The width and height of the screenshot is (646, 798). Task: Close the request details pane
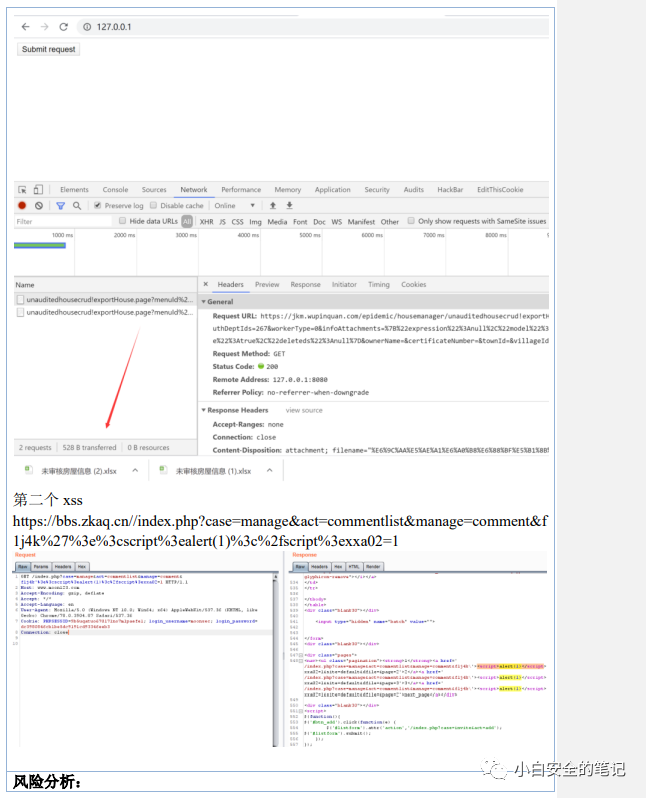click(x=206, y=284)
